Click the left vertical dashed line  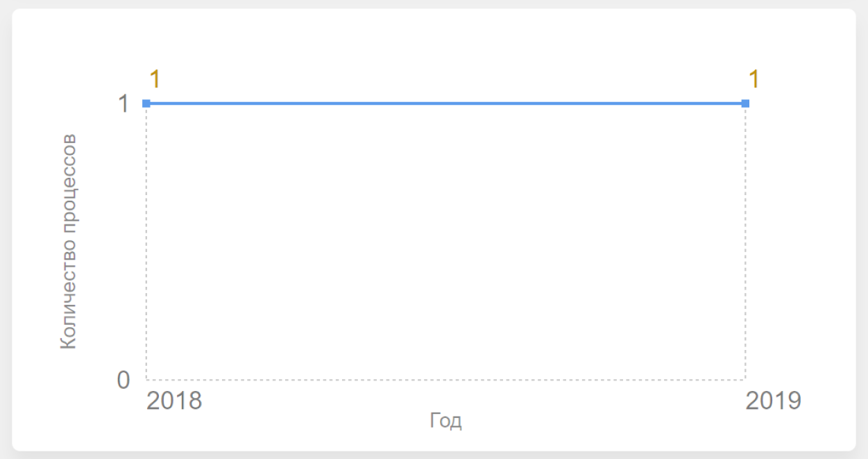(146, 243)
